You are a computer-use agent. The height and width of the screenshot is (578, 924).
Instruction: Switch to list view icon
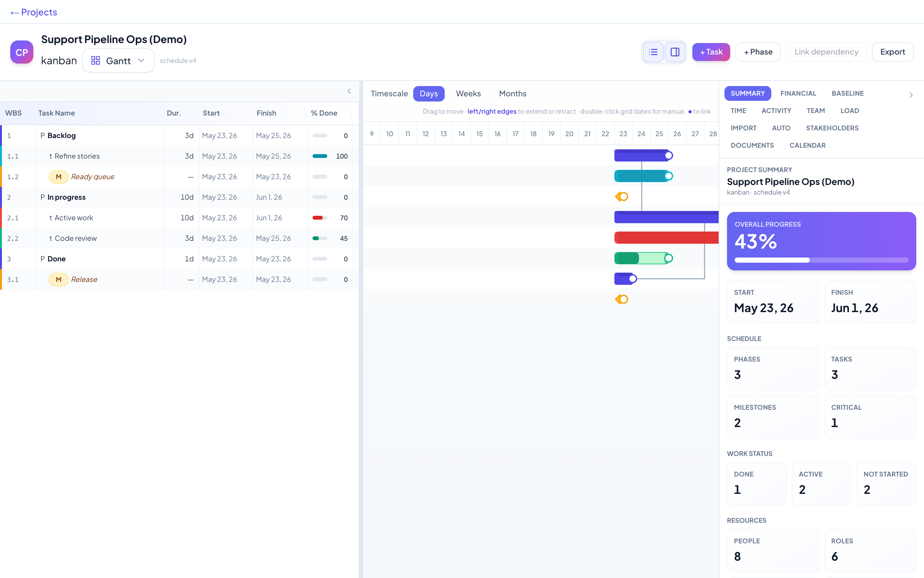click(x=653, y=52)
